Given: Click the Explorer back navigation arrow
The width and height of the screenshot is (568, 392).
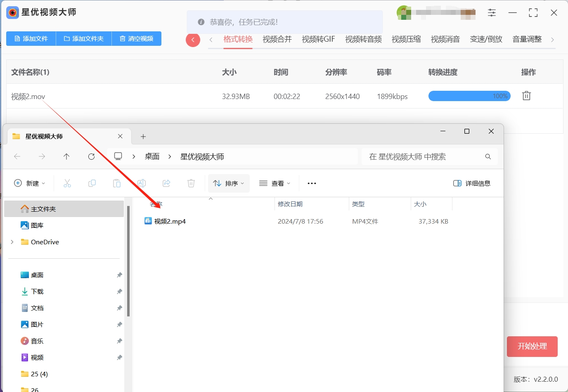Looking at the screenshot, I should 17,156.
